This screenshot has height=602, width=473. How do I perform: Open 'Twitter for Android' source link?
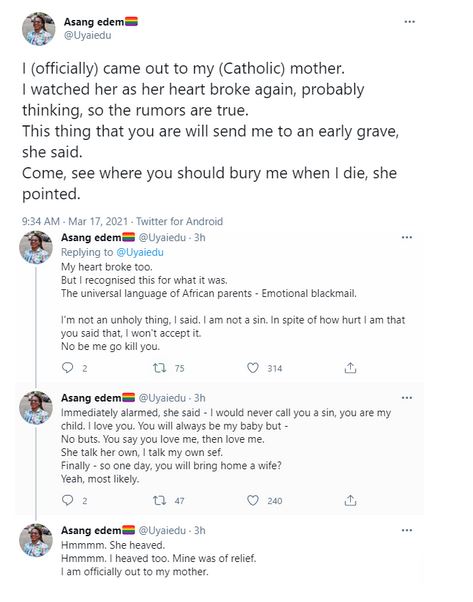pos(179,222)
